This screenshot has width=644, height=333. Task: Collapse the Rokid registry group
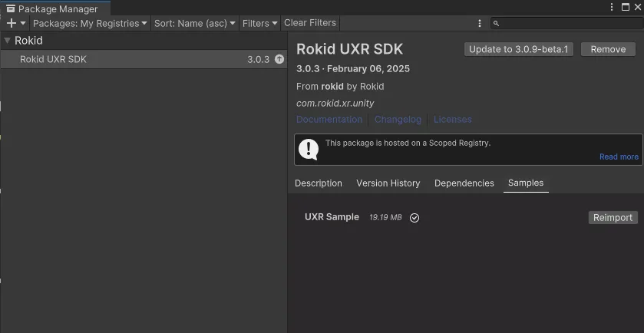7,41
